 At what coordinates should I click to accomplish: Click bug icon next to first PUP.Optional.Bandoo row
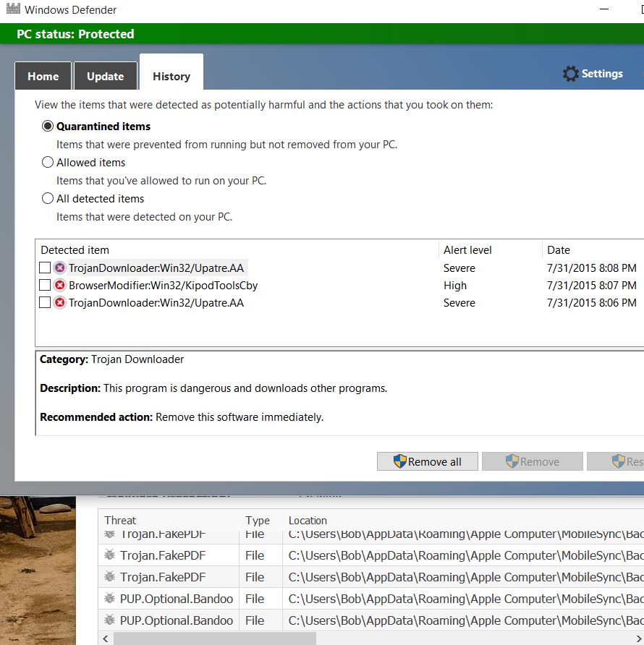tap(109, 598)
